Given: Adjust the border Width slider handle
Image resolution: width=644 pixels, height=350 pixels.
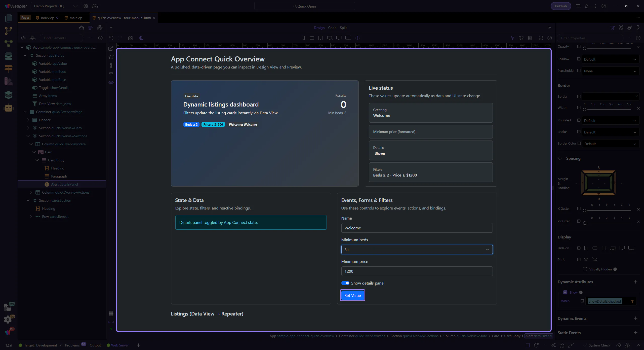Looking at the screenshot, I should coord(585,110).
